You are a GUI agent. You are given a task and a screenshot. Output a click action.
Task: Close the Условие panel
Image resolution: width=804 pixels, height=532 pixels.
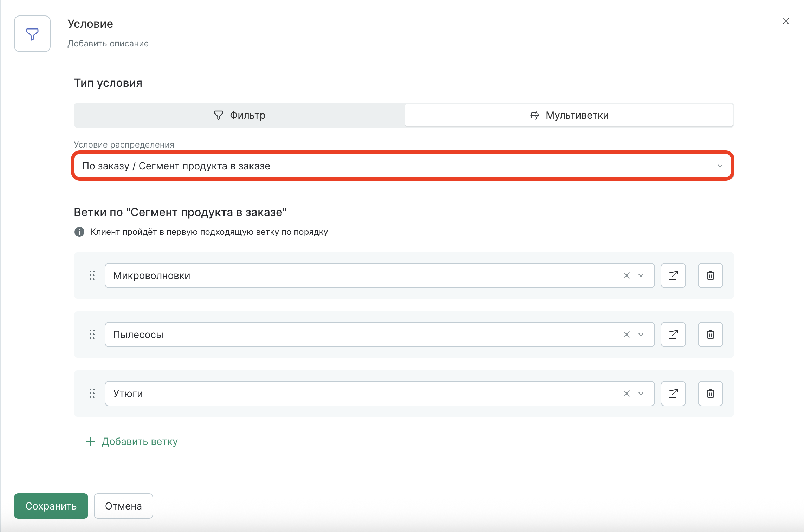click(786, 21)
